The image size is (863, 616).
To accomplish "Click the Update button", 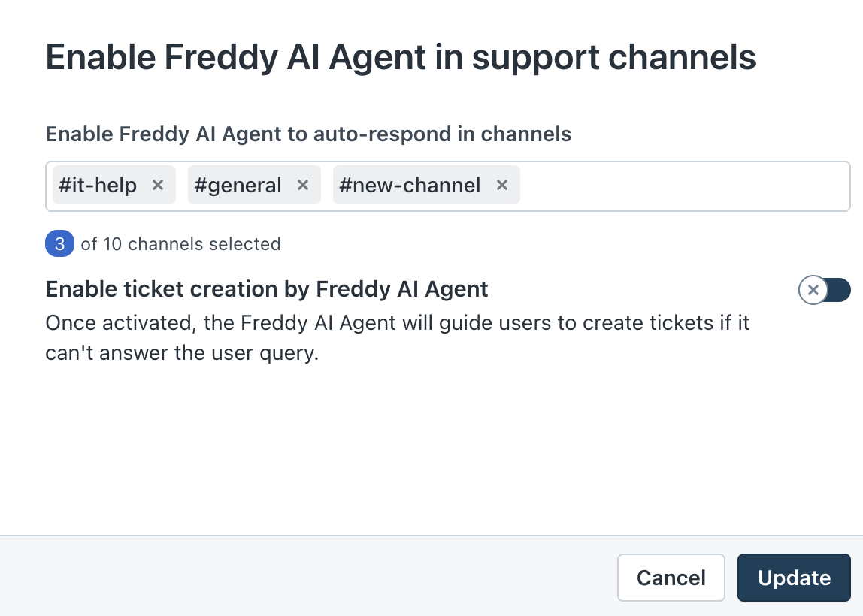I will 794,578.
